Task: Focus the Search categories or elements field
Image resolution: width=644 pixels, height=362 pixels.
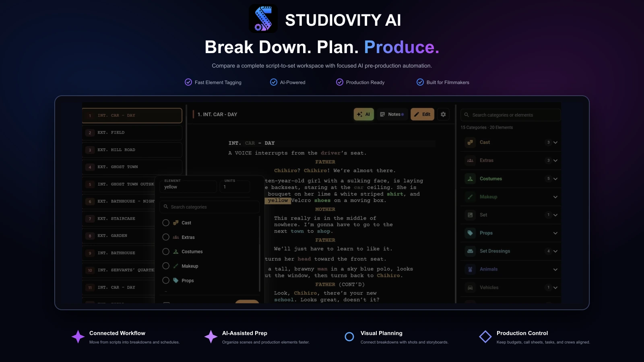Action: click(x=510, y=115)
